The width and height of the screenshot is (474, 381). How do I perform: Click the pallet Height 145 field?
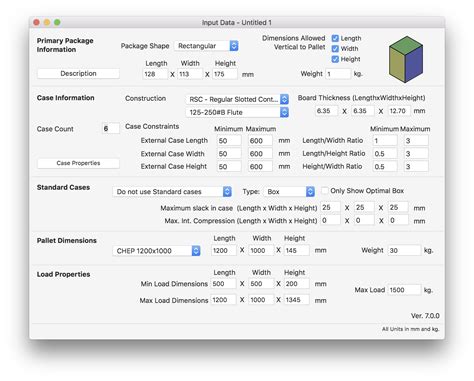[x=297, y=250]
